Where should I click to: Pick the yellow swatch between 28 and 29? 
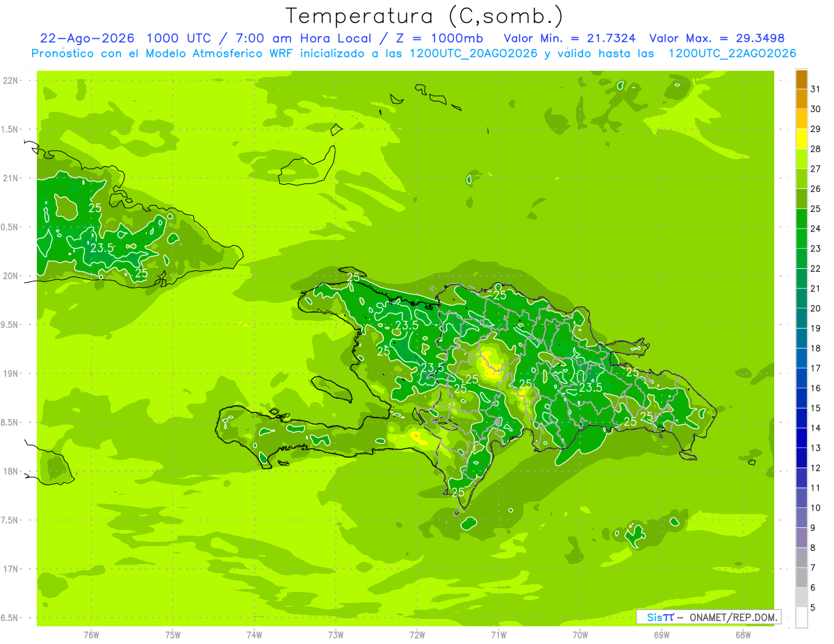point(801,139)
